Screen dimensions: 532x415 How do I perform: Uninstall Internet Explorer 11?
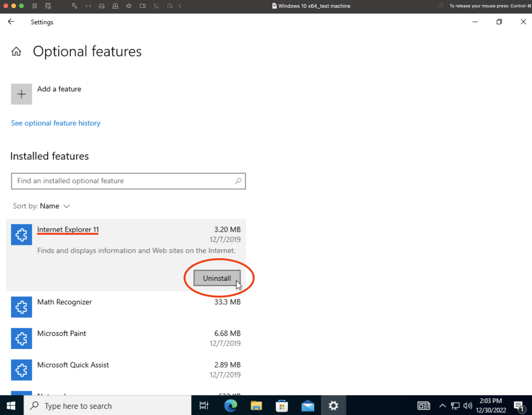217,278
